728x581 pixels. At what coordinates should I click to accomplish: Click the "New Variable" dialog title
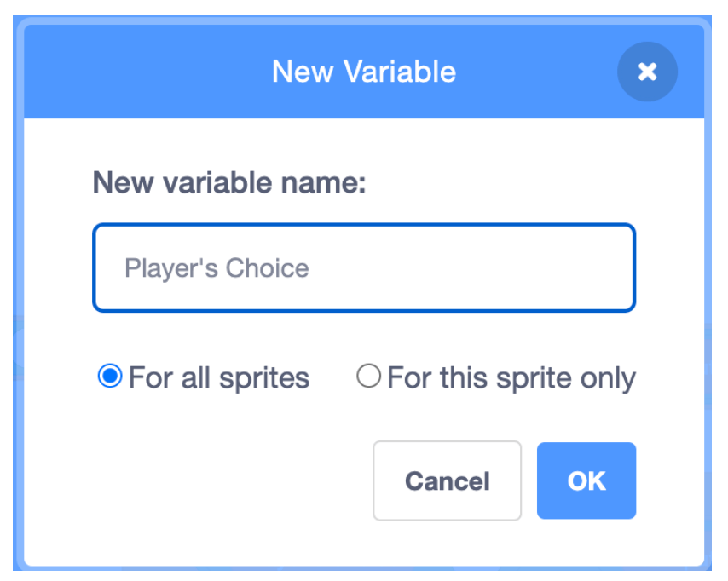click(x=364, y=72)
